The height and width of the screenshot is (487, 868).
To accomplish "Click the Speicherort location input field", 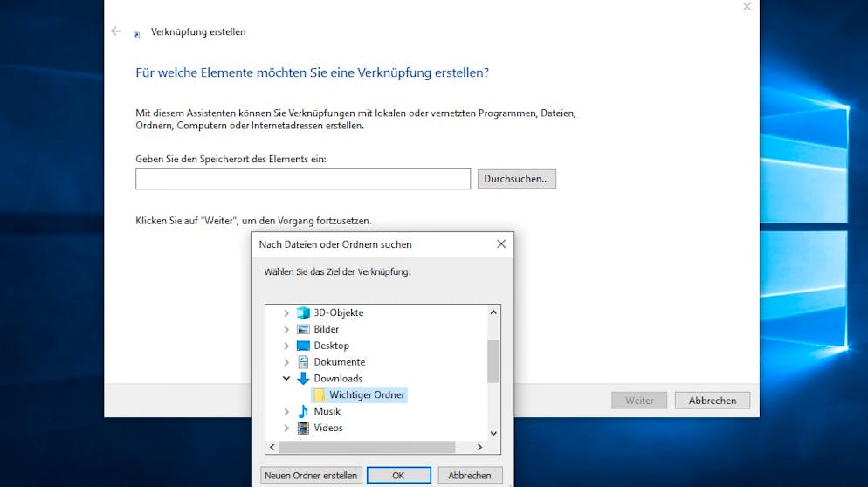I will click(x=303, y=179).
